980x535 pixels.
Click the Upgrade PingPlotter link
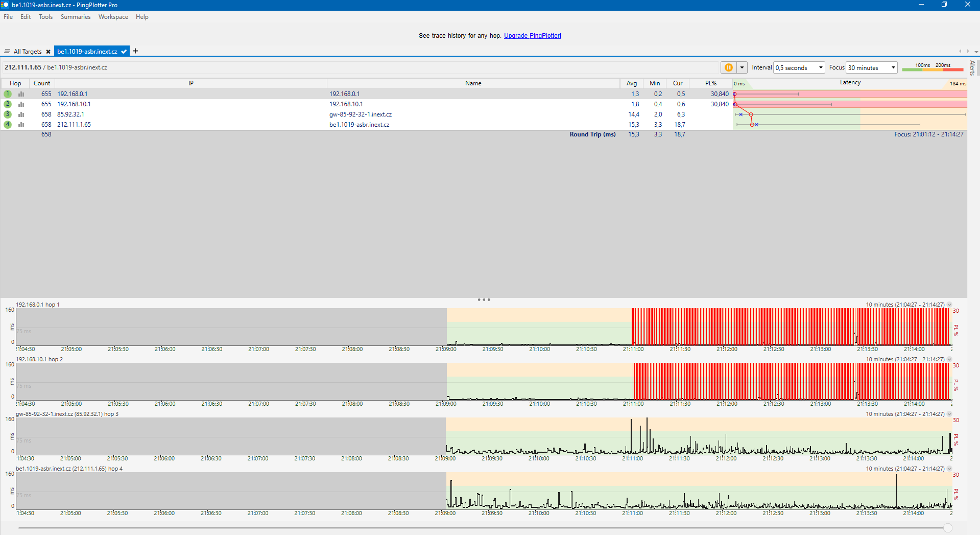coord(532,36)
